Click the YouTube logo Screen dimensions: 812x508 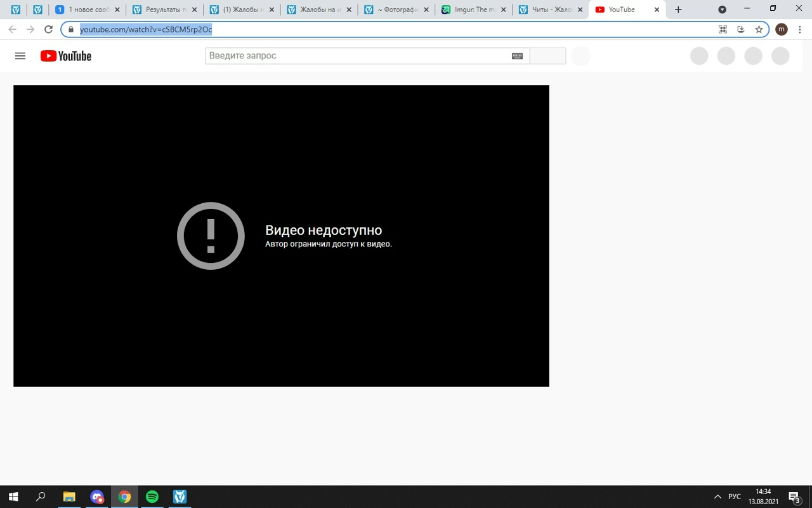66,56
